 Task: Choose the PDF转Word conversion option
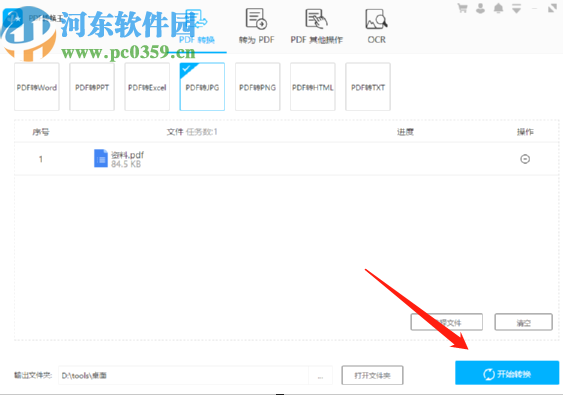pyautogui.click(x=37, y=87)
